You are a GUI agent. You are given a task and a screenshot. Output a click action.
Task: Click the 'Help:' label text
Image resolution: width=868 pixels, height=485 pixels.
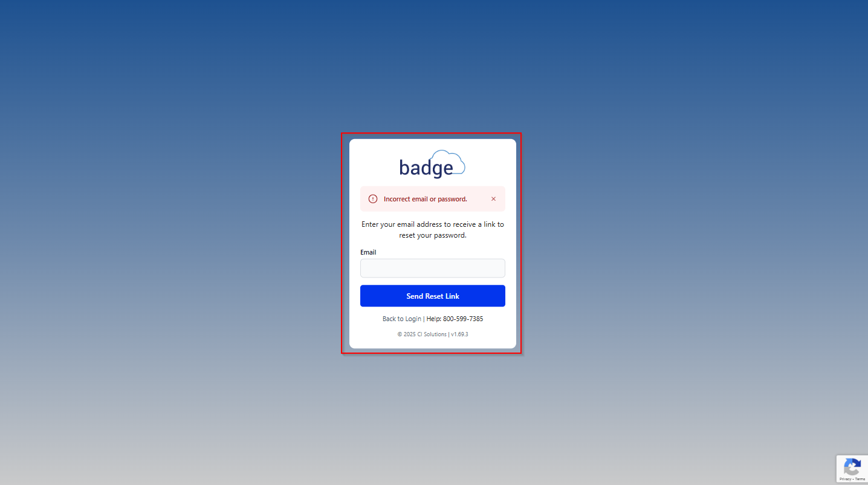(434, 319)
